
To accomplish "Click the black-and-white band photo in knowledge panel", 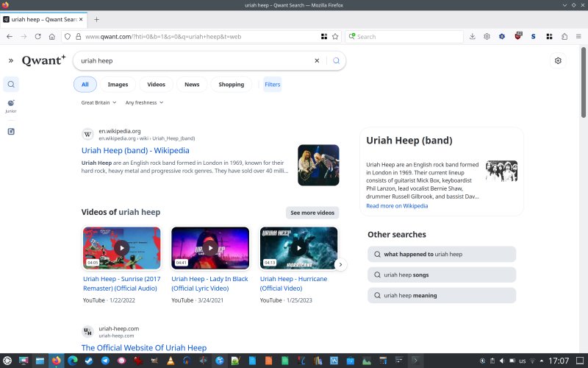I will [501, 171].
